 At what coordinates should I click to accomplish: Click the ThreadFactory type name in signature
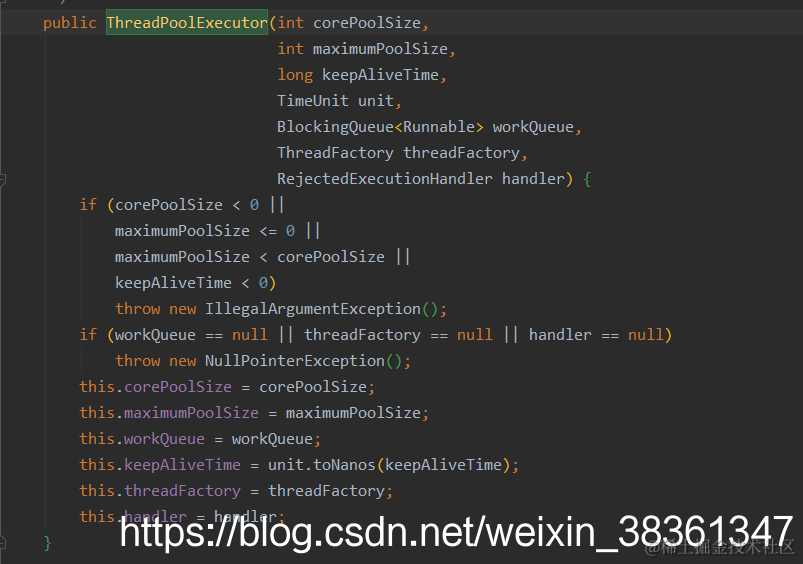(x=335, y=153)
